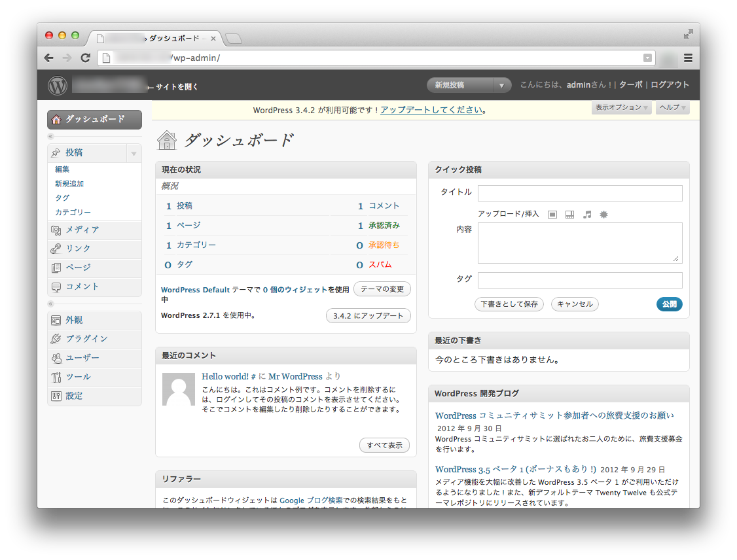Image resolution: width=737 pixels, height=560 pixels.
Task: Open the ヘルプ dropdown tab
Action: coord(673,107)
